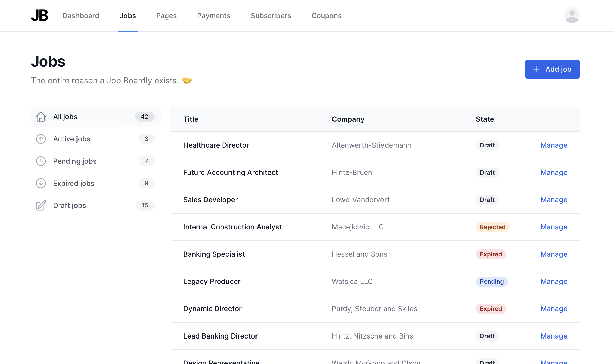Click the clock icon next to Pending jobs
Viewport: 614px width, 364px height.
41,161
